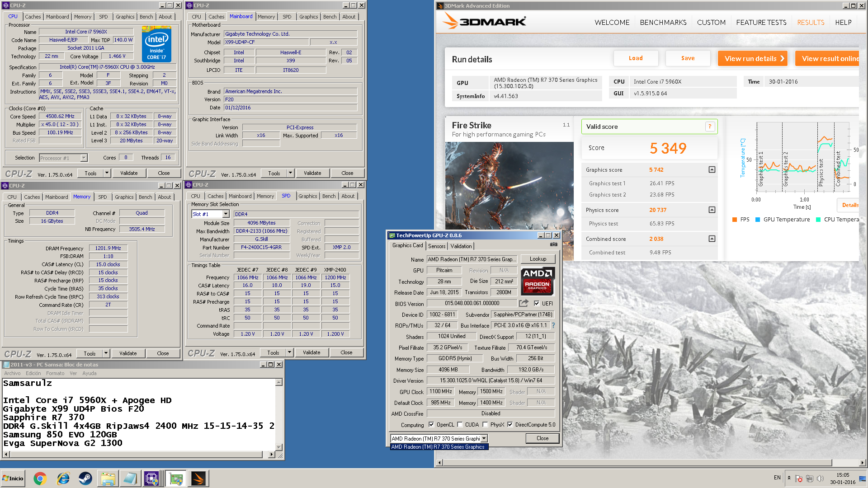Image resolution: width=868 pixels, height=488 pixels.
Task: Click the teal CPU Temperature legend swatch
Action: point(818,220)
